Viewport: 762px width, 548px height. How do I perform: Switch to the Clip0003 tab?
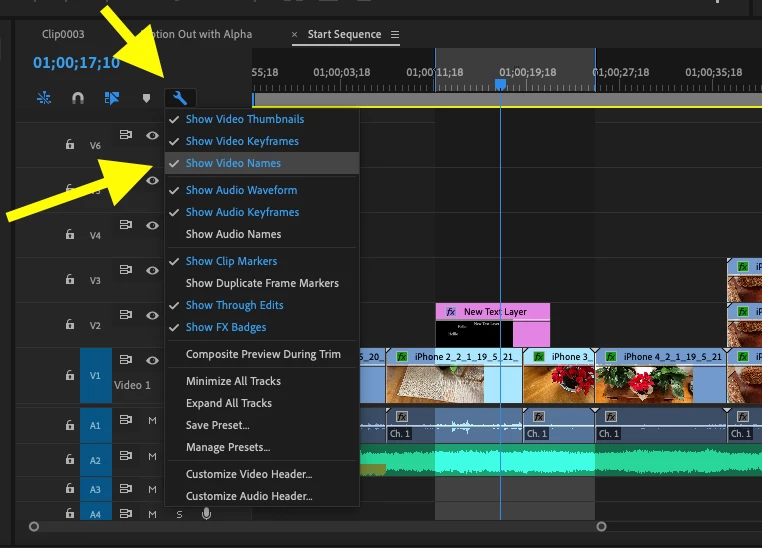(x=63, y=34)
